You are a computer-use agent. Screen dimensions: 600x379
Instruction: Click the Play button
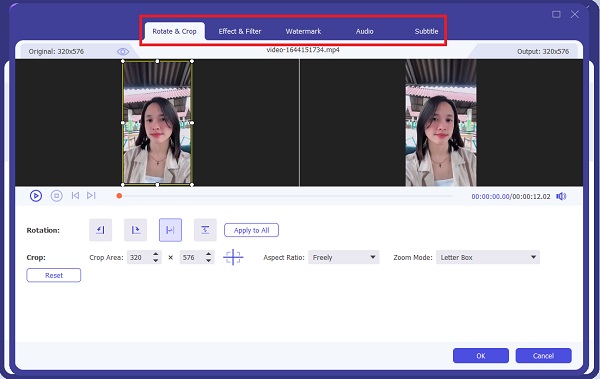[36, 196]
